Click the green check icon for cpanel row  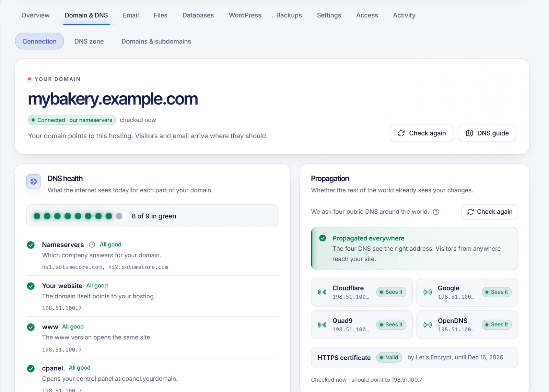pyautogui.click(x=31, y=369)
